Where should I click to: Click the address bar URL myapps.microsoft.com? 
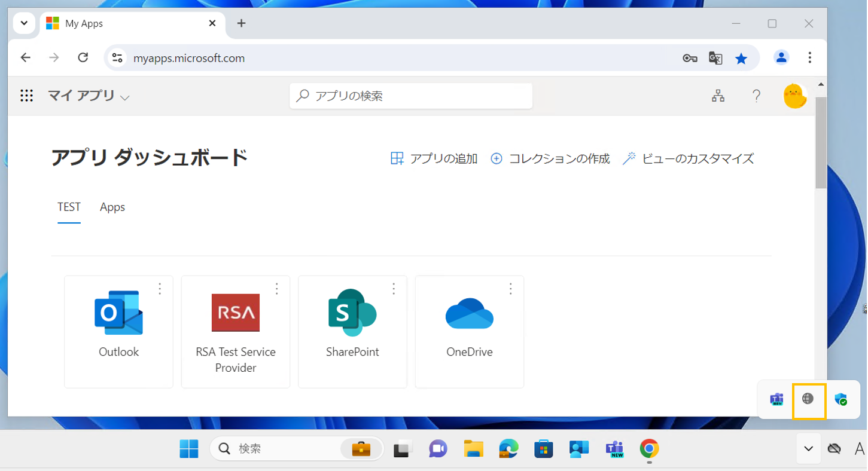tap(189, 58)
